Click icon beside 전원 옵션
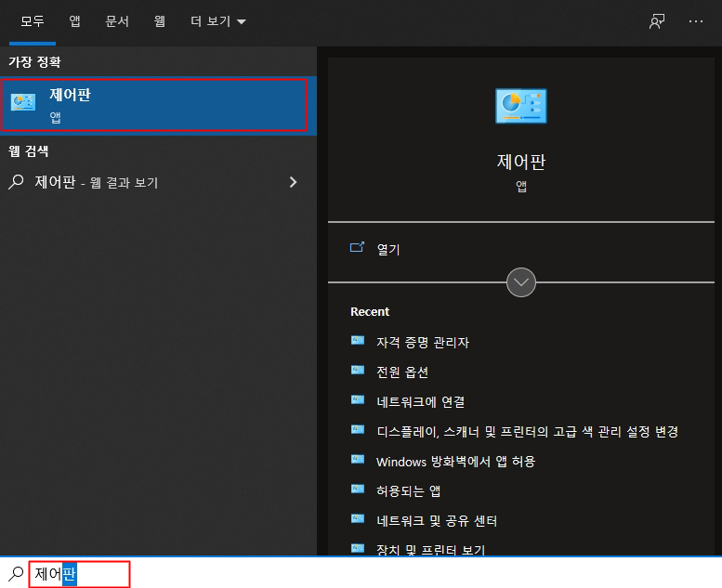The width and height of the screenshot is (722, 588). pyautogui.click(x=358, y=371)
